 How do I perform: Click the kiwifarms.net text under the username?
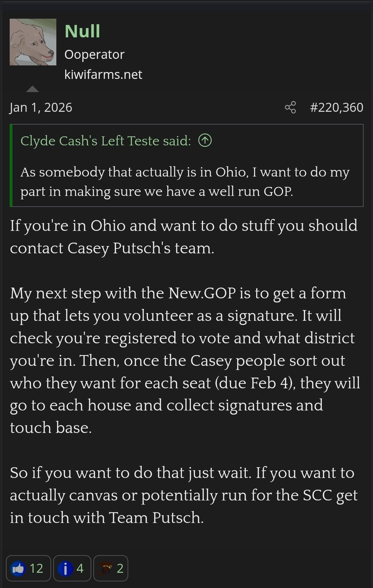tap(103, 74)
